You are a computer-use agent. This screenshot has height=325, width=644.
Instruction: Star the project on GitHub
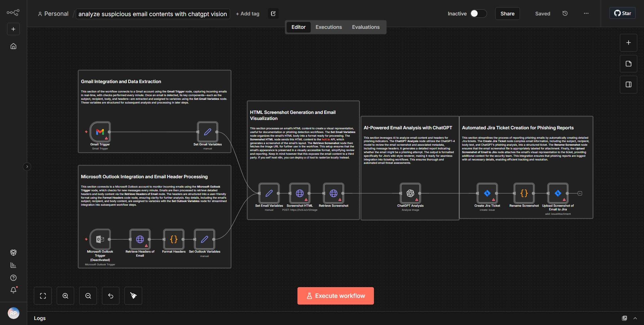click(x=622, y=13)
